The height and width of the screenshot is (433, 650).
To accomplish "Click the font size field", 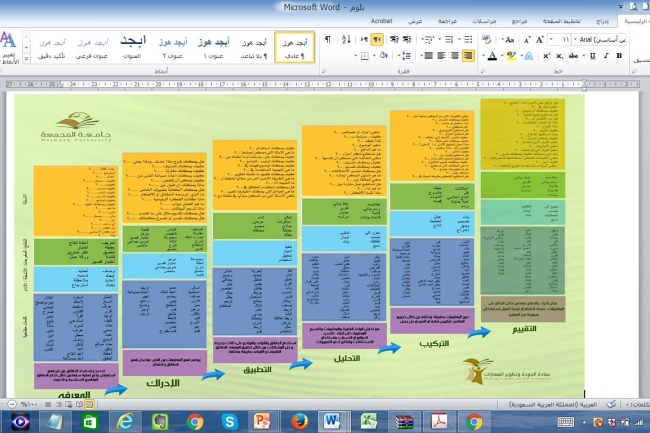I will click(565, 39).
